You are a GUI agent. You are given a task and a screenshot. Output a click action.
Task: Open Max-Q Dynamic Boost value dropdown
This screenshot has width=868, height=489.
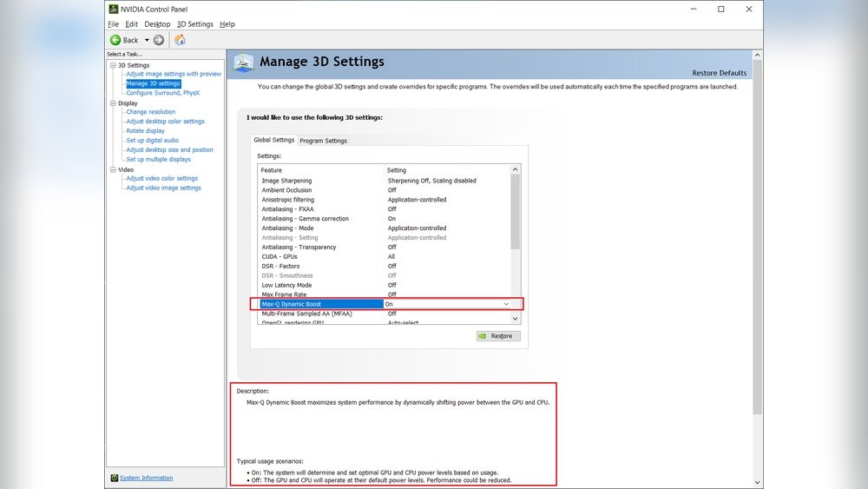click(506, 304)
